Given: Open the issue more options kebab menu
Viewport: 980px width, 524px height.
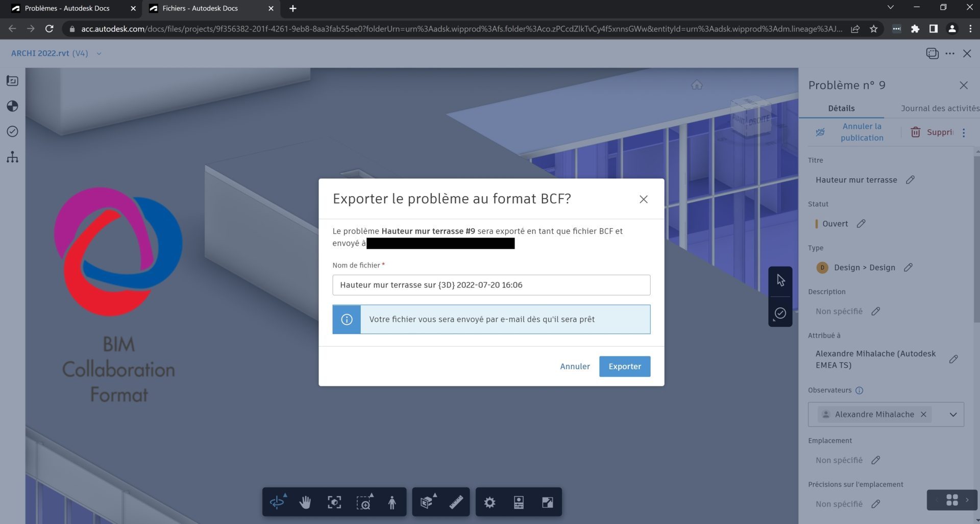Looking at the screenshot, I should coord(964,132).
